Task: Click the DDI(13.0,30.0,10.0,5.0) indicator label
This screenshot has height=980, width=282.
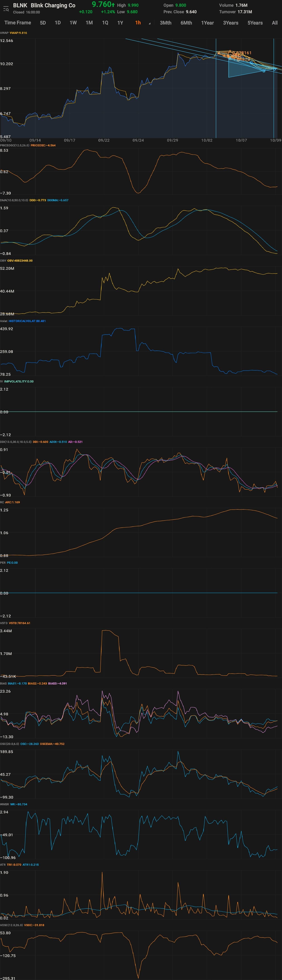Action: click(x=16, y=442)
